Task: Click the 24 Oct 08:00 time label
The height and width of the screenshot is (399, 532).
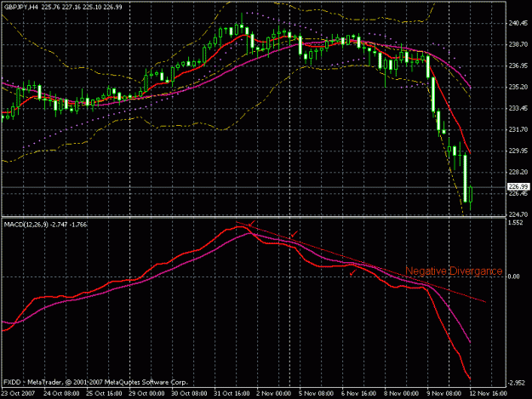Action: [61, 394]
